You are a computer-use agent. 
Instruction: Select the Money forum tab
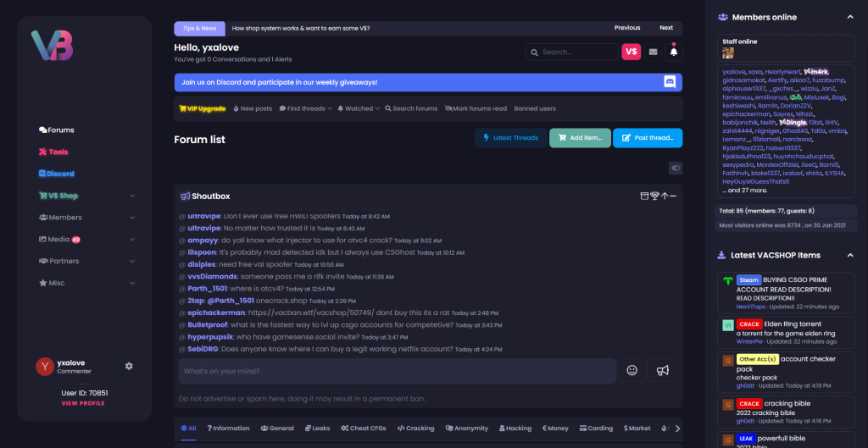[x=555, y=428]
